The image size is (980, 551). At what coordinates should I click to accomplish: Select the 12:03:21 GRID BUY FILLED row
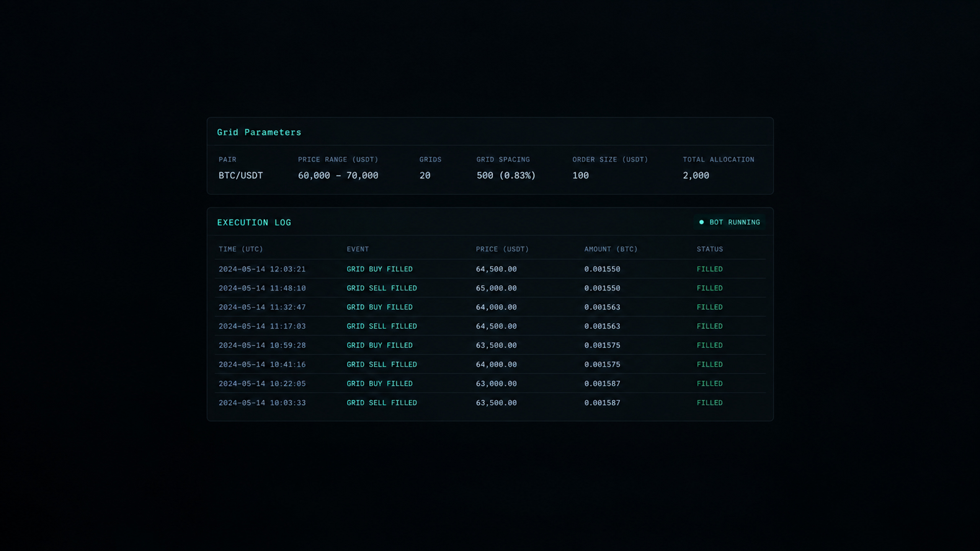[x=490, y=269]
